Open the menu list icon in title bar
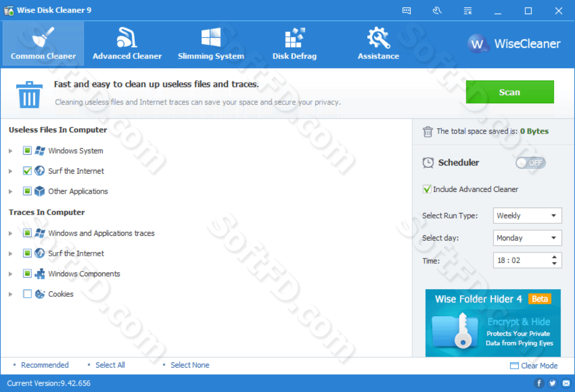 coord(467,11)
